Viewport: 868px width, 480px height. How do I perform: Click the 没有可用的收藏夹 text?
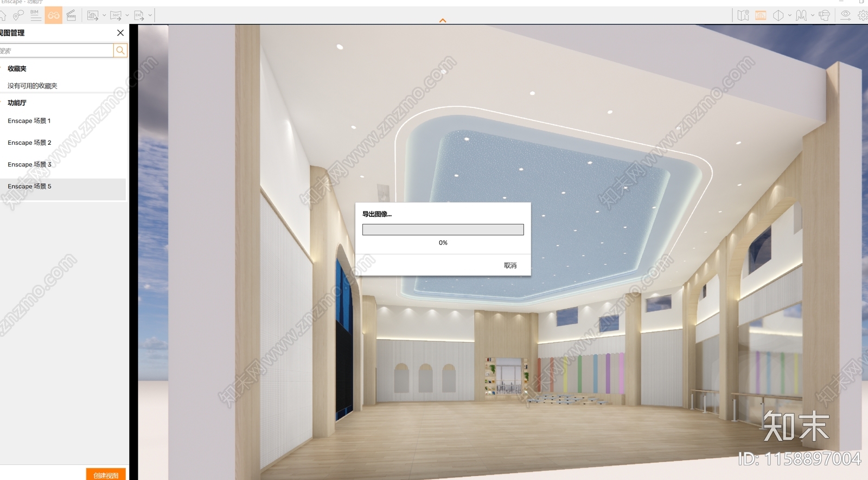[x=33, y=86]
